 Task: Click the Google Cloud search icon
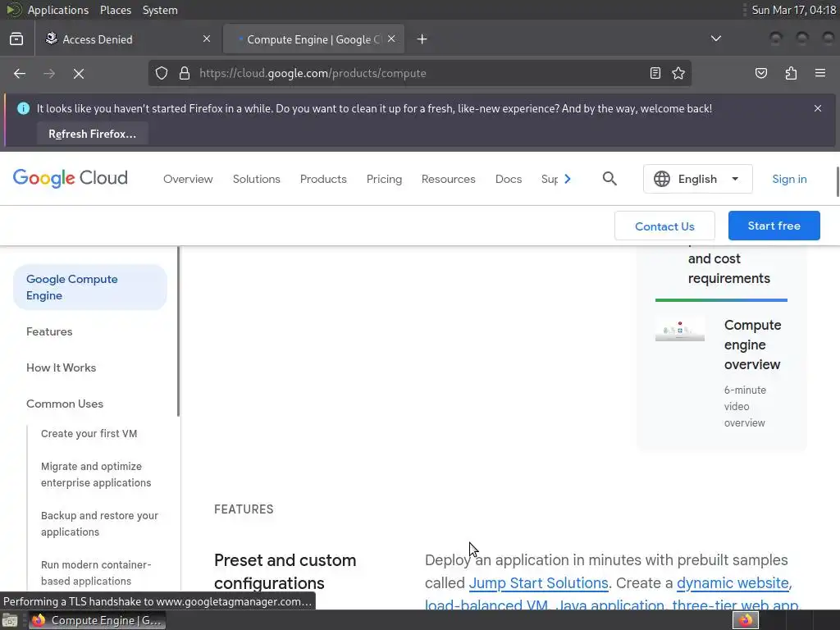click(x=609, y=179)
